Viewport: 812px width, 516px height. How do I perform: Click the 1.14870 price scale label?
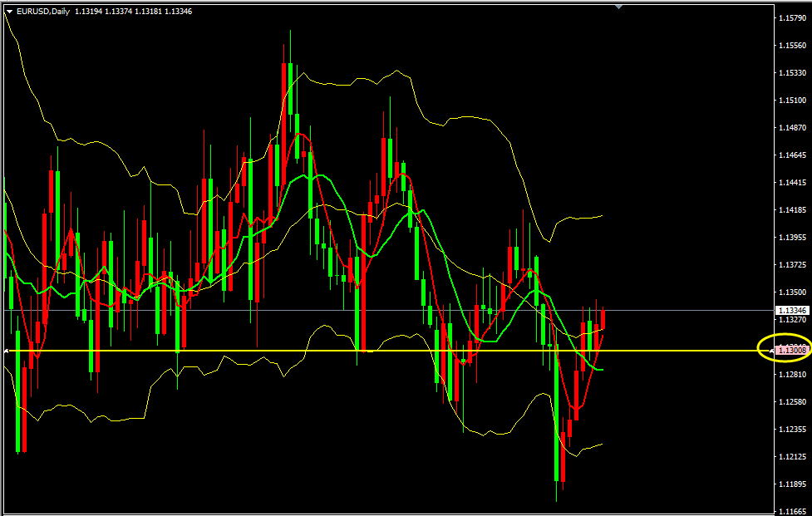[x=792, y=128]
